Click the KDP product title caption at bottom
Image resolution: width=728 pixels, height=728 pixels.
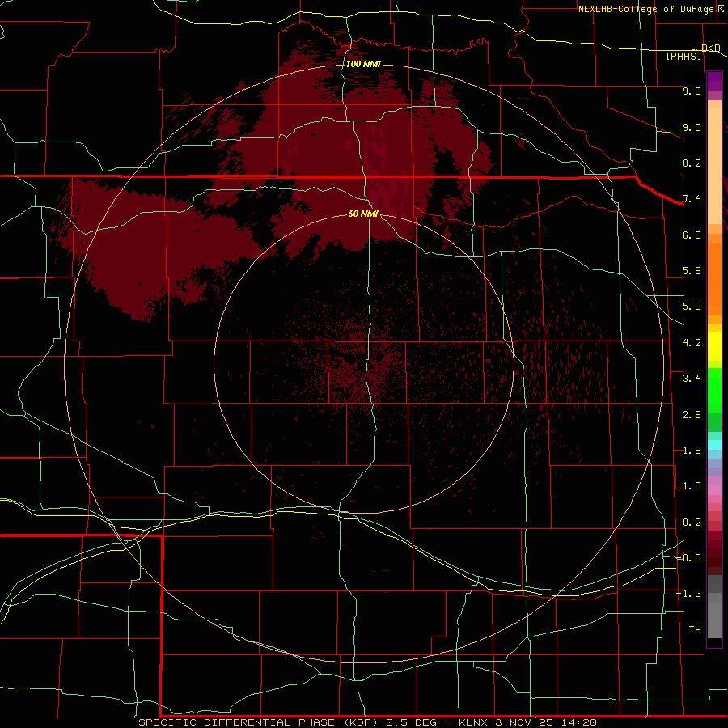click(x=367, y=722)
